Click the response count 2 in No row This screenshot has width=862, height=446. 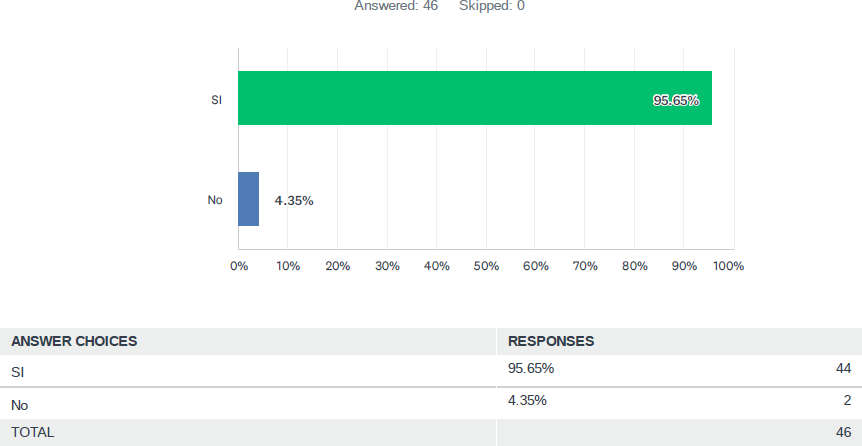pos(847,401)
